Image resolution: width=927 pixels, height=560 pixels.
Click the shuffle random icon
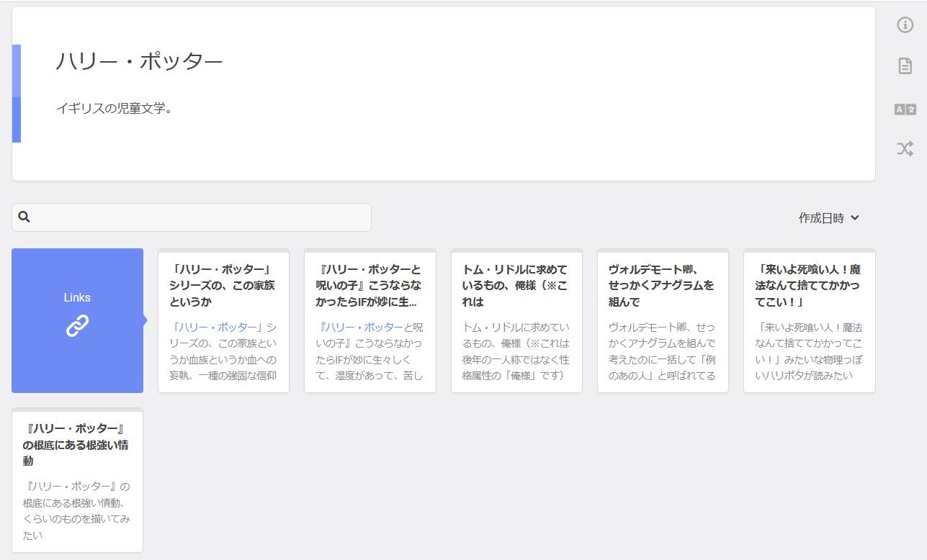point(905,149)
